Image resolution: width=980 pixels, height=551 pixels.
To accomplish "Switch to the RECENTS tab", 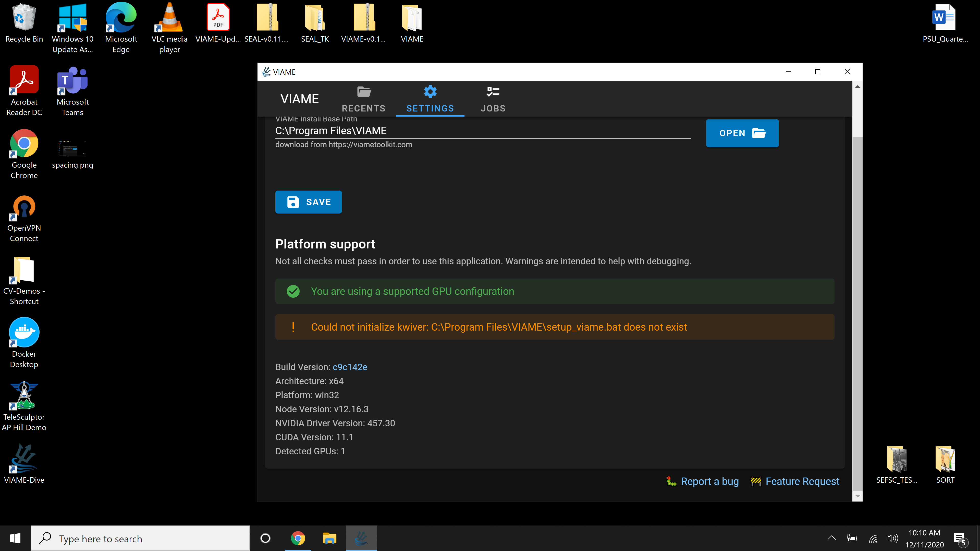I will click(x=363, y=108).
